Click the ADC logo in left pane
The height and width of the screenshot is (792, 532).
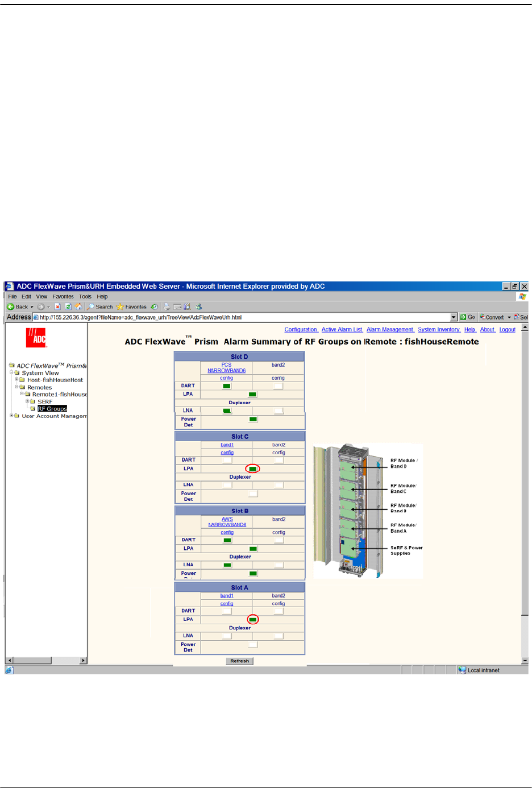coord(36,338)
